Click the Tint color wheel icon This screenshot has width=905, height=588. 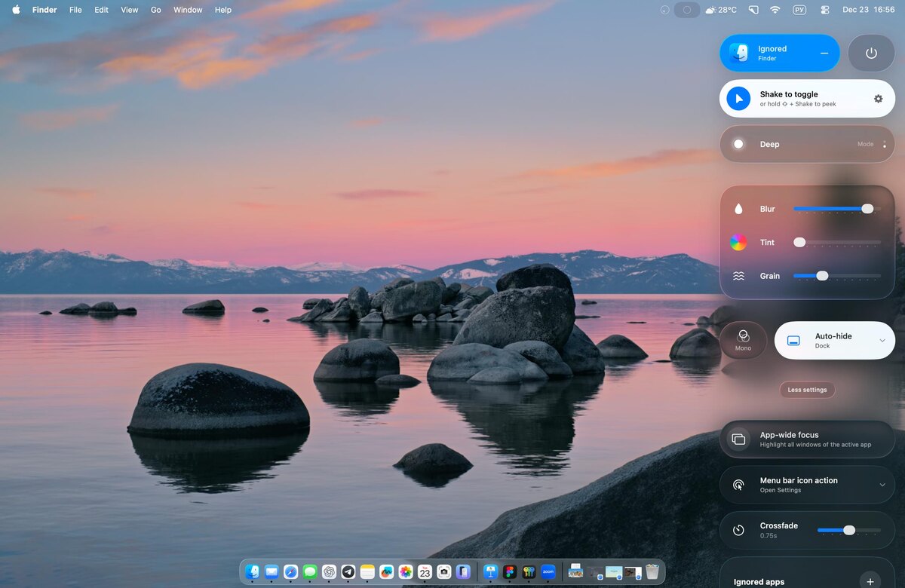point(738,242)
